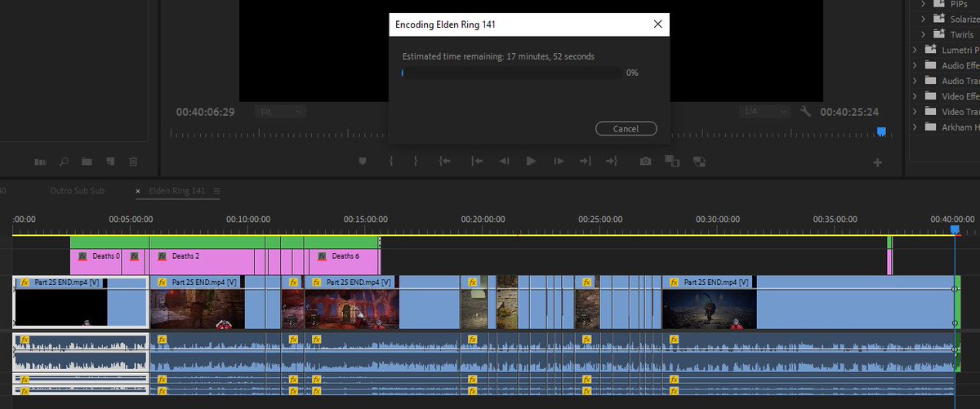Screen dimensions: 980x409
Task: Cancel the Elden Ring 141 encoding
Action: pyautogui.click(x=626, y=129)
